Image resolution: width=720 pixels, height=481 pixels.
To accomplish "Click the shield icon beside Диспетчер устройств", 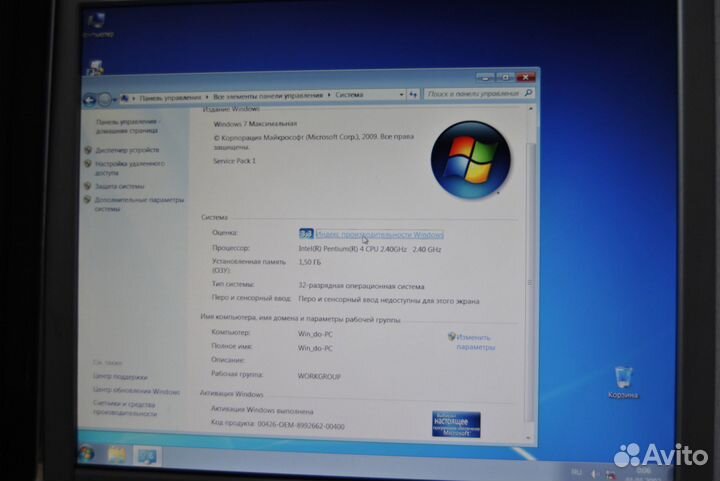I will click(x=88, y=150).
